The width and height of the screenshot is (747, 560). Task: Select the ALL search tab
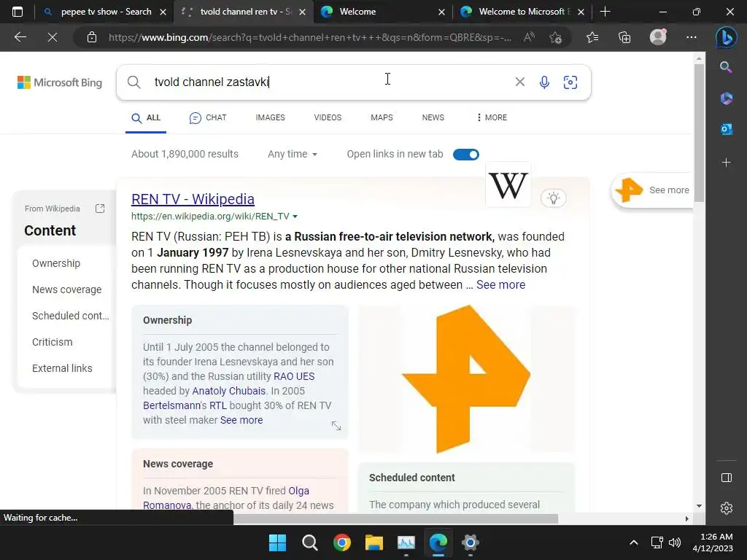(146, 118)
